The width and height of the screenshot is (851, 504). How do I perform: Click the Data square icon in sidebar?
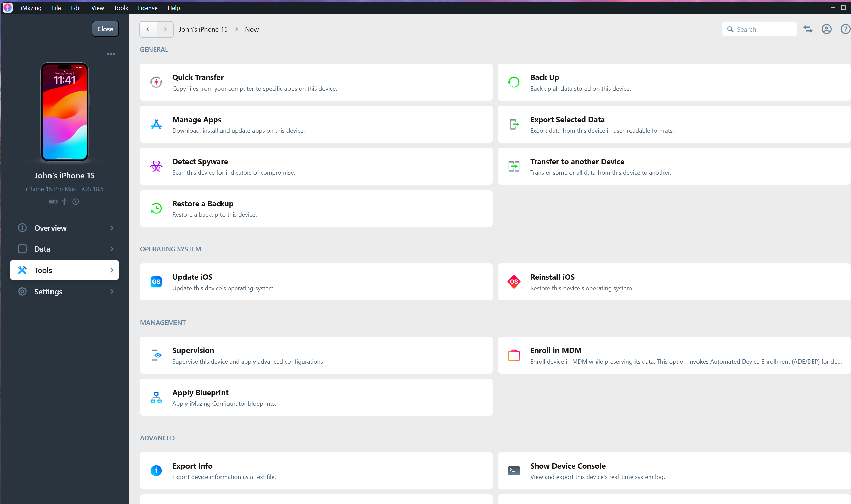22,249
